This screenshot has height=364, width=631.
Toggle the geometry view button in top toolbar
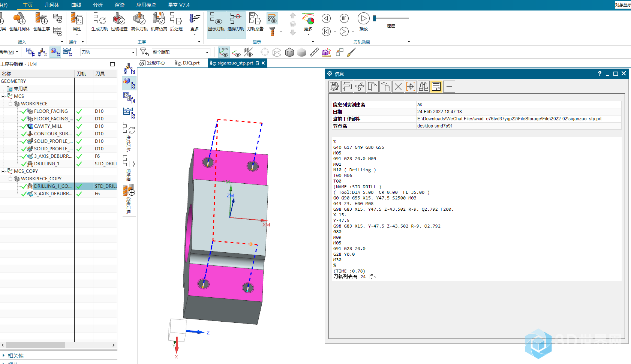point(55,52)
